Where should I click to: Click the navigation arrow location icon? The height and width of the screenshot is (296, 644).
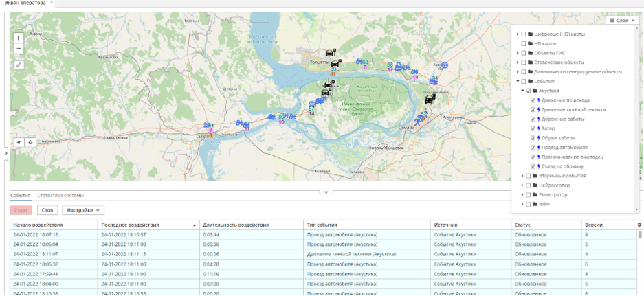pyautogui.click(x=19, y=142)
